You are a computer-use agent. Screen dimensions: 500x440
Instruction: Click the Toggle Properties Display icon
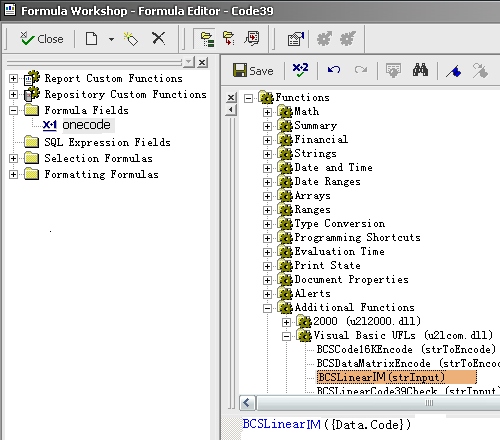296,39
